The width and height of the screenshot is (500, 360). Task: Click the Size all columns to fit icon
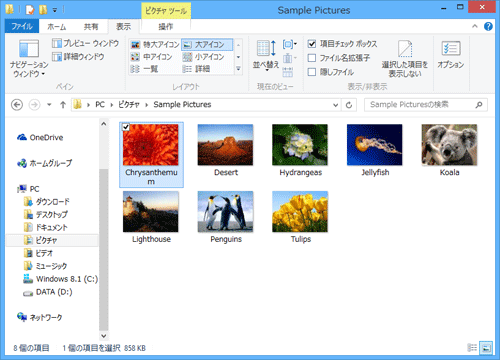pyautogui.click(x=288, y=72)
